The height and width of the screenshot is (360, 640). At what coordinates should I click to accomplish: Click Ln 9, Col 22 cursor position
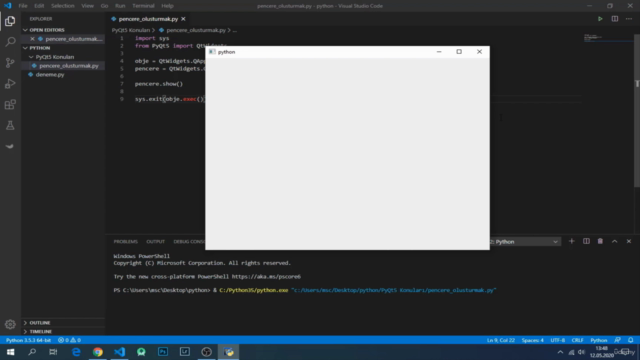pos(500,340)
